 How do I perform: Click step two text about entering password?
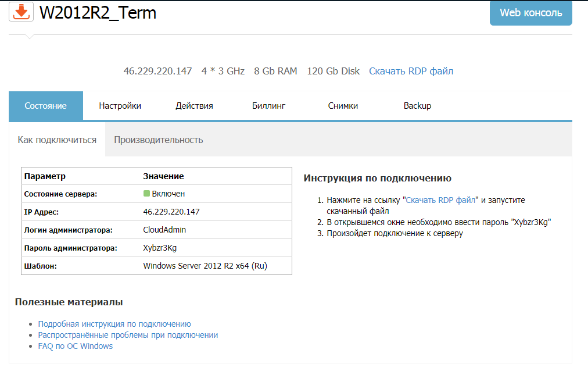point(439,222)
